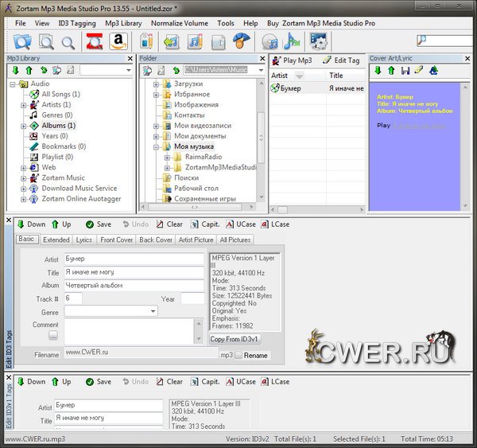Expand the Albums tree node

pos(24,126)
